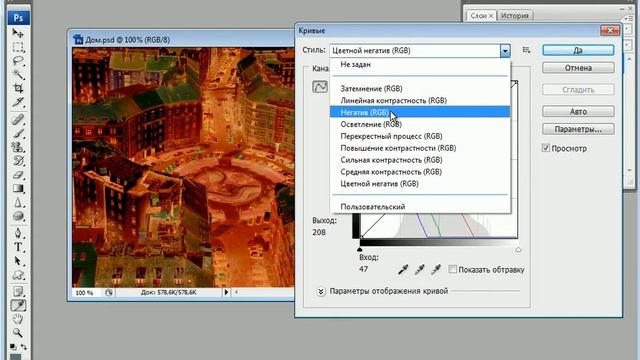
Task: Enable the Показать обтравку checkbox
Action: [452, 269]
